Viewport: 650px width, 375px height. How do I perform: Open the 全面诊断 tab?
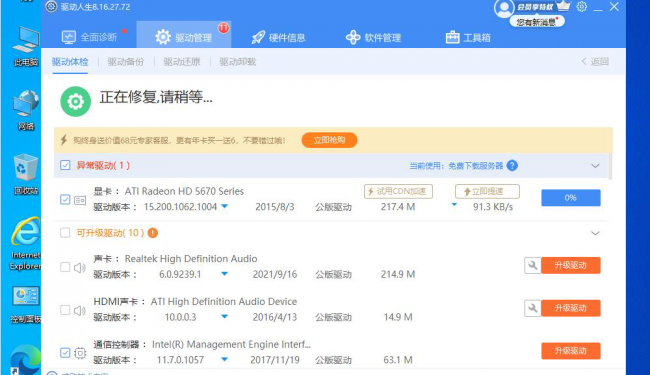(x=89, y=38)
